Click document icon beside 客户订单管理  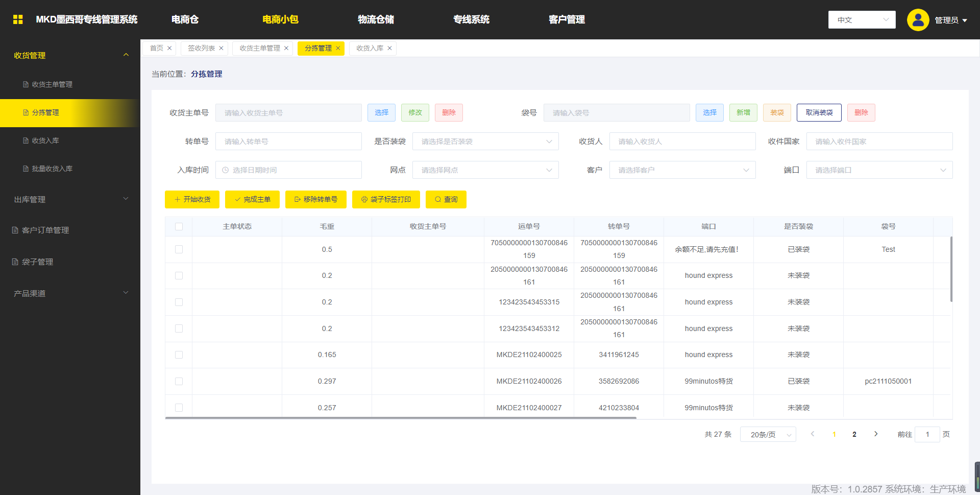point(15,230)
